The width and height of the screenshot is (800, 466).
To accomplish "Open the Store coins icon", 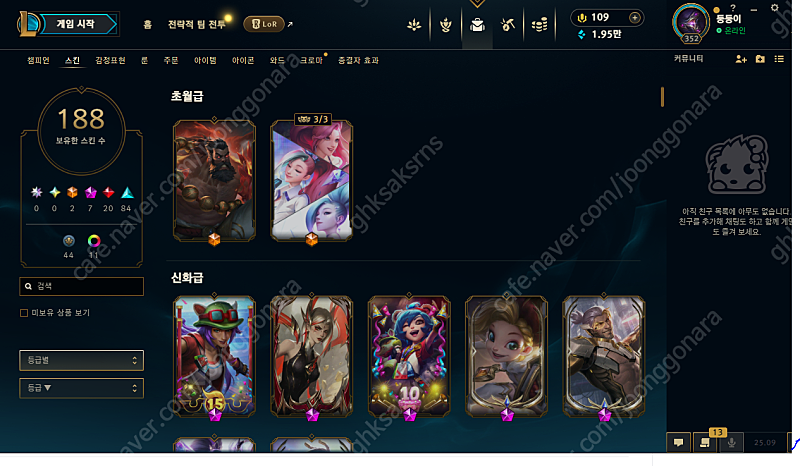I will (x=539, y=24).
